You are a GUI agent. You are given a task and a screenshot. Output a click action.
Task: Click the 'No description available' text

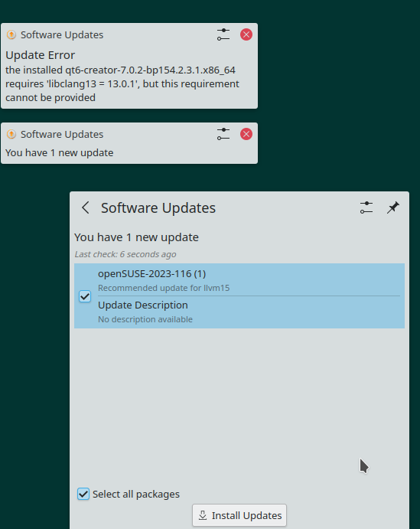click(x=145, y=319)
